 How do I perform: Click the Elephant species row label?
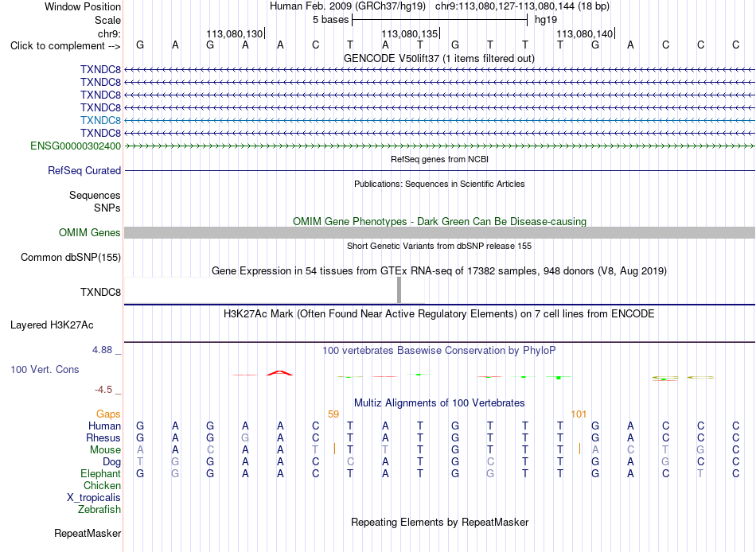pyautogui.click(x=100, y=474)
